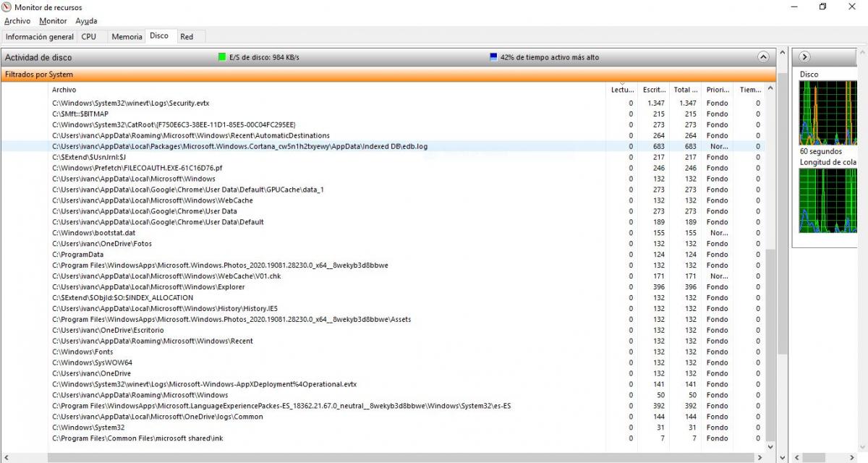The image size is (868, 463).
Task: Click the Resource Monitor title bar icon
Action: click(7, 7)
